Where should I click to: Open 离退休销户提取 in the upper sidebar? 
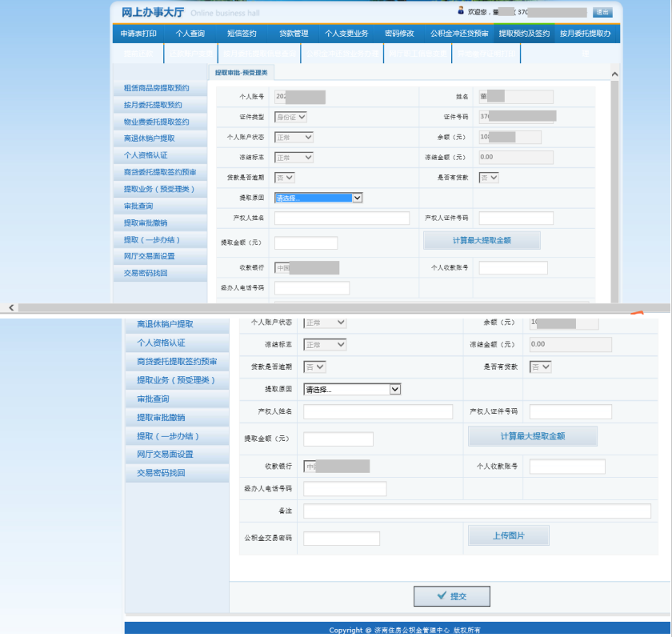pos(160,138)
